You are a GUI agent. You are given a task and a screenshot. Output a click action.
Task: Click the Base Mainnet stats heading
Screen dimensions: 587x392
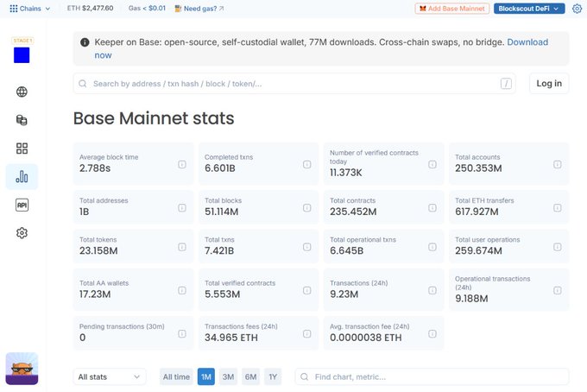(154, 118)
